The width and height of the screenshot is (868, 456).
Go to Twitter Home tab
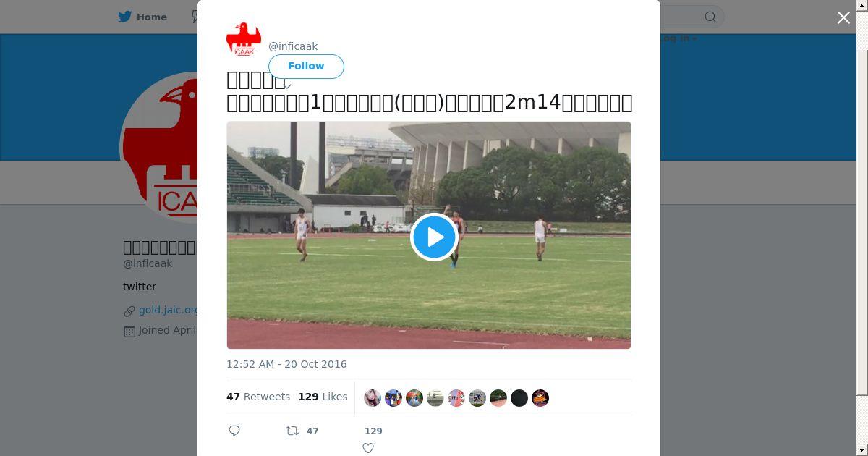click(142, 17)
